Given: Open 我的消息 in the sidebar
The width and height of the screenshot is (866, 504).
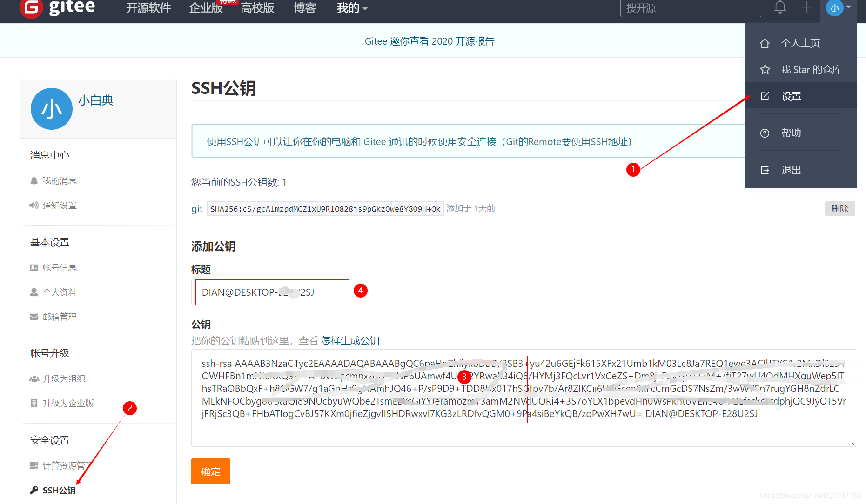Looking at the screenshot, I should point(60,180).
